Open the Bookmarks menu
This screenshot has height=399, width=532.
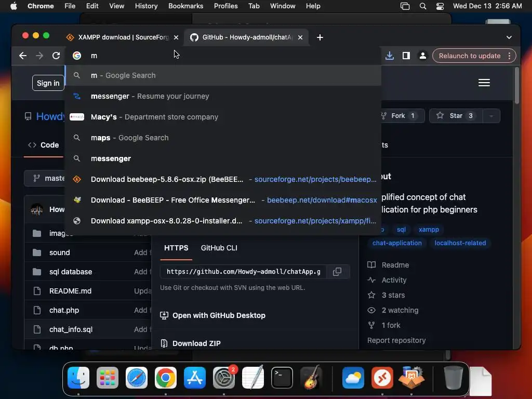(185, 6)
